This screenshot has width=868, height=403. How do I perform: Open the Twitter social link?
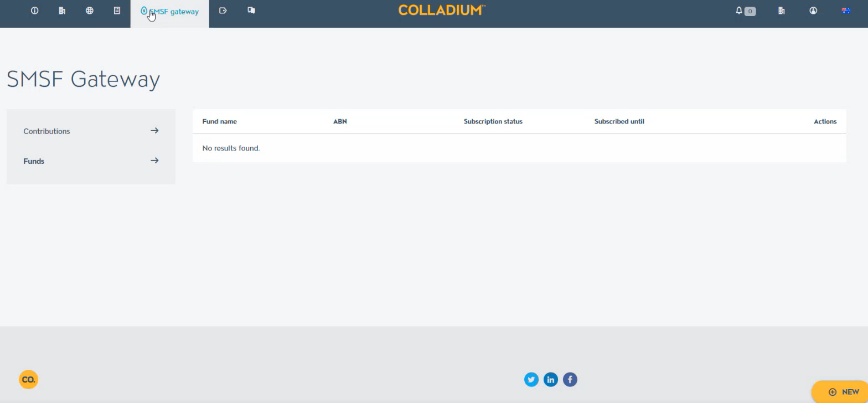(531, 380)
